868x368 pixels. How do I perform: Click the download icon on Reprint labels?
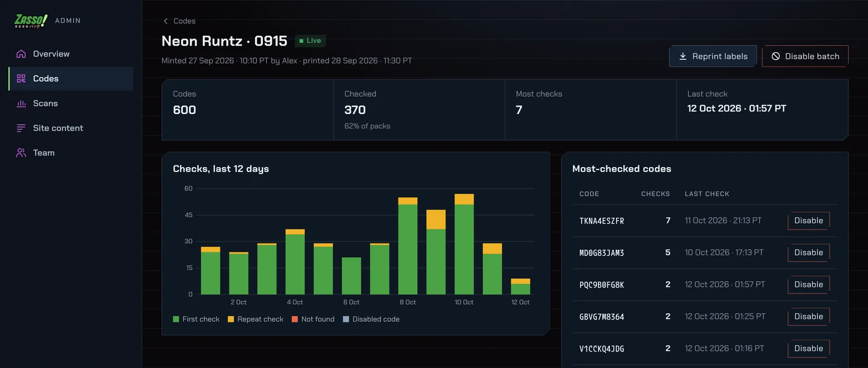click(683, 56)
